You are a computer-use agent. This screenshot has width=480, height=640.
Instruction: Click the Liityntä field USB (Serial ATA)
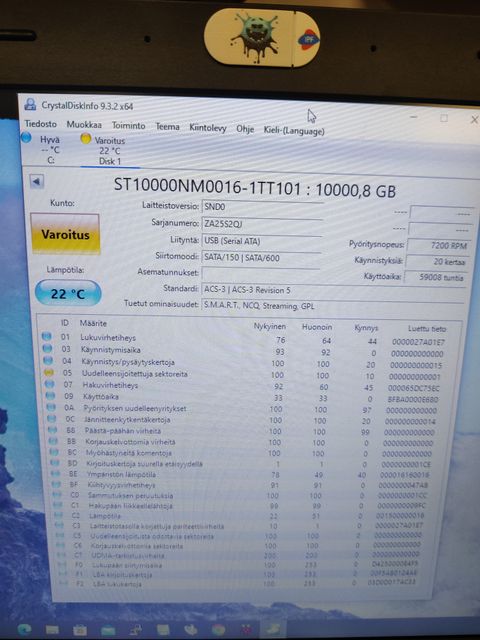coord(261,242)
